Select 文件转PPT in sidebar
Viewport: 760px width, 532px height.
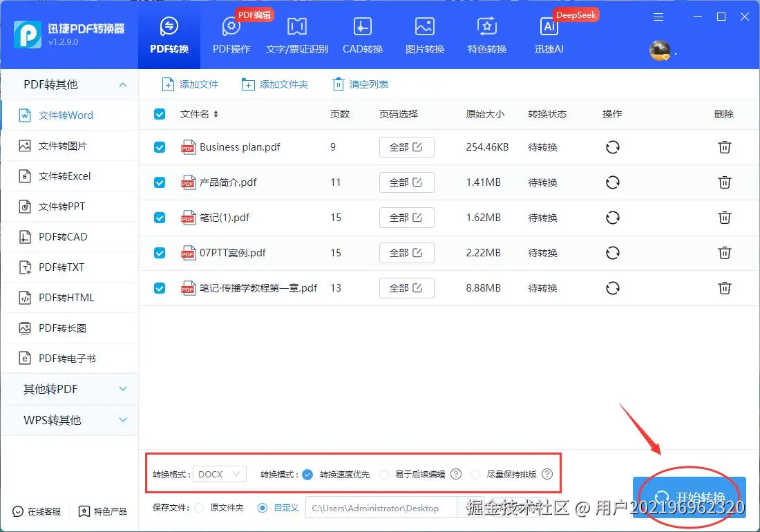tap(70, 207)
